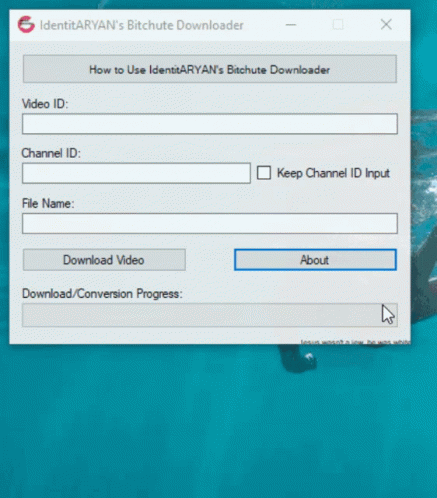The width and height of the screenshot is (437, 498).
Task: Click the Download/Conversion progress bar
Action: 210,315
